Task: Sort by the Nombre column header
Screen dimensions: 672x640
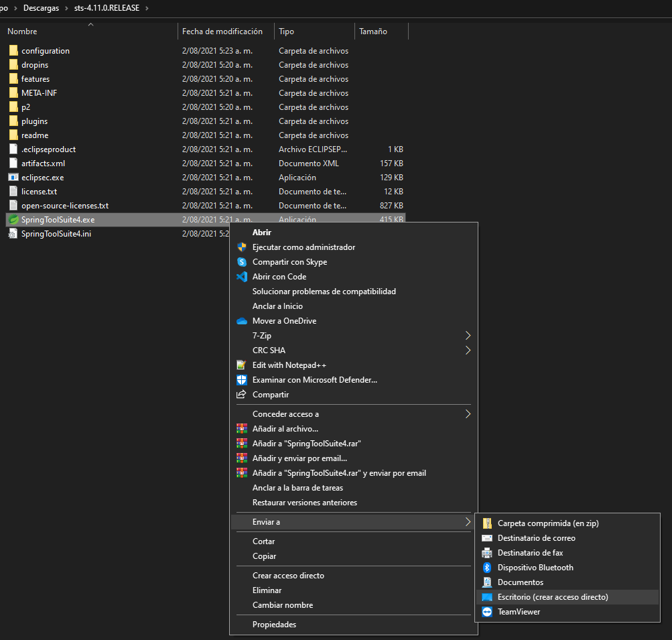Action: (22, 31)
